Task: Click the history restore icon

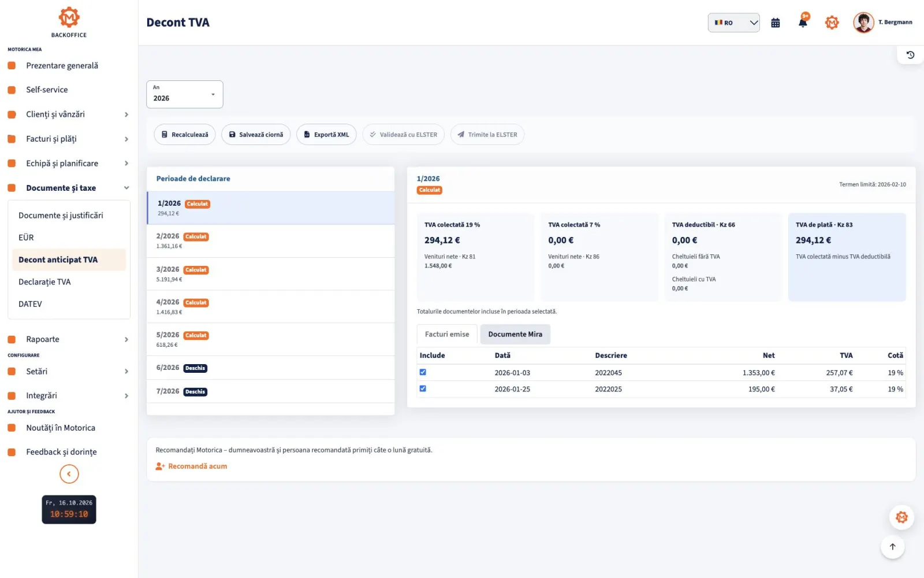Action: pos(910,55)
